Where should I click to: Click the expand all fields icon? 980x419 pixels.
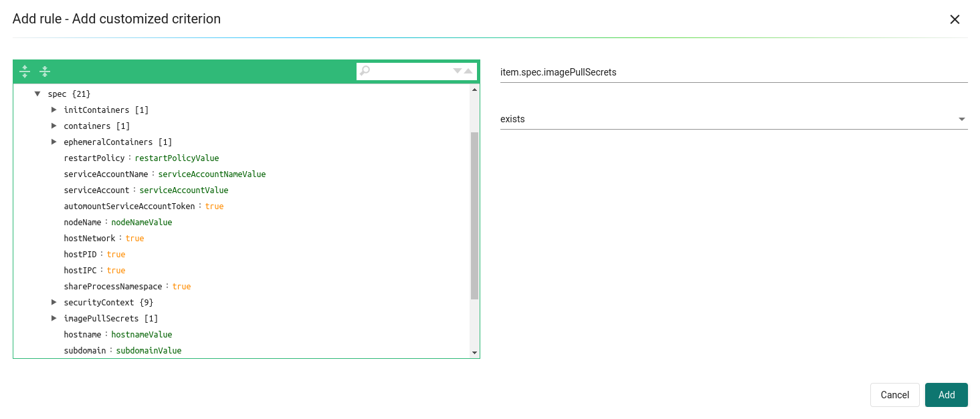(25, 72)
